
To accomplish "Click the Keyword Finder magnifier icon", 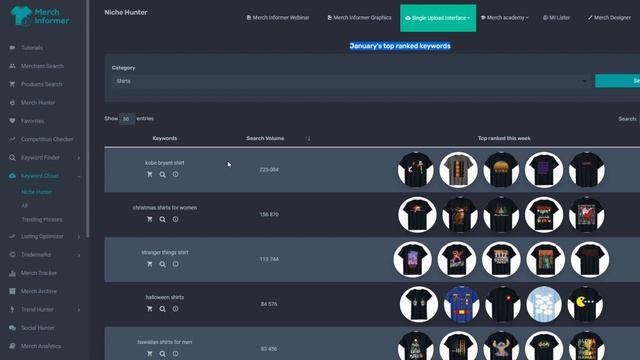I will point(12,158).
